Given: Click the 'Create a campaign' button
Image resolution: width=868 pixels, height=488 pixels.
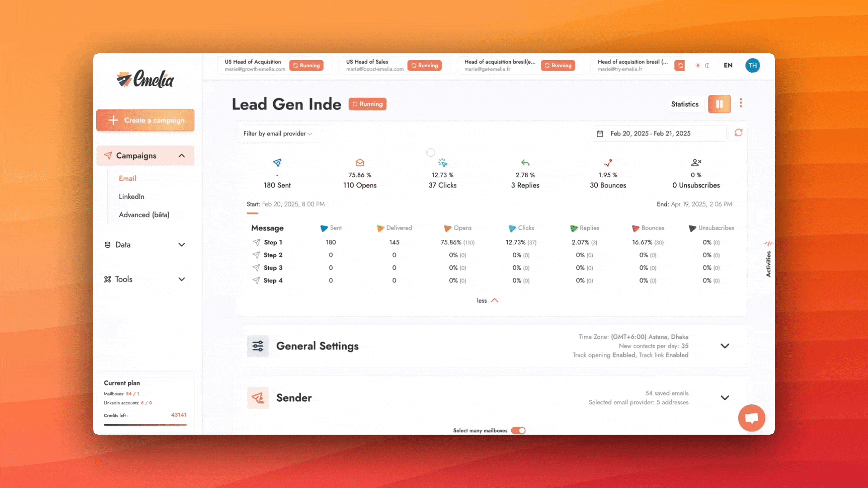Looking at the screenshot, I should [145, 120].
